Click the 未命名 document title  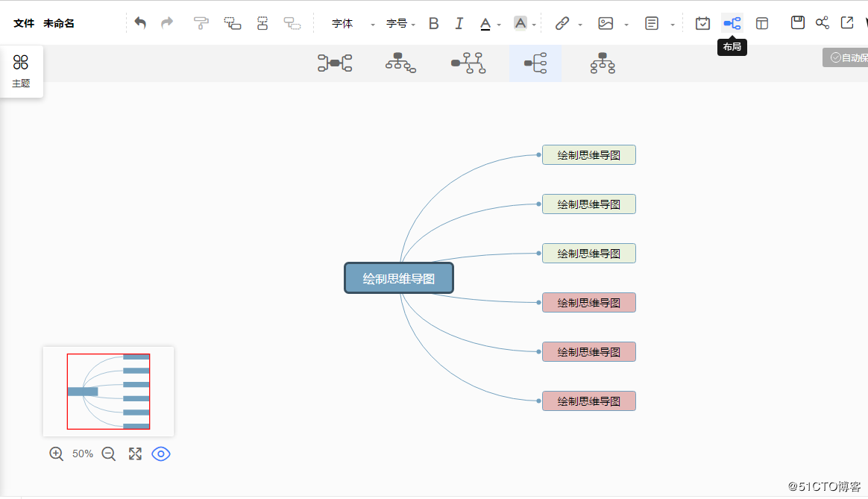pos(59,23)
